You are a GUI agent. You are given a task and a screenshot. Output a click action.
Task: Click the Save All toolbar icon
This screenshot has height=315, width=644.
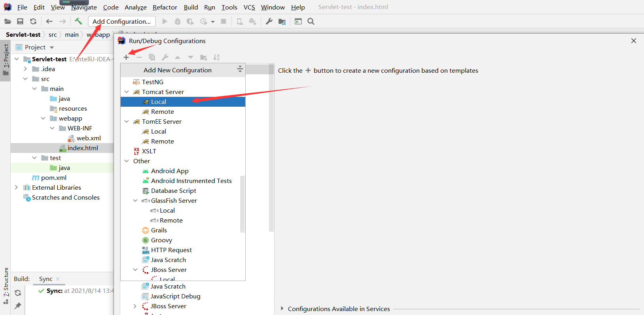(20, 21)
